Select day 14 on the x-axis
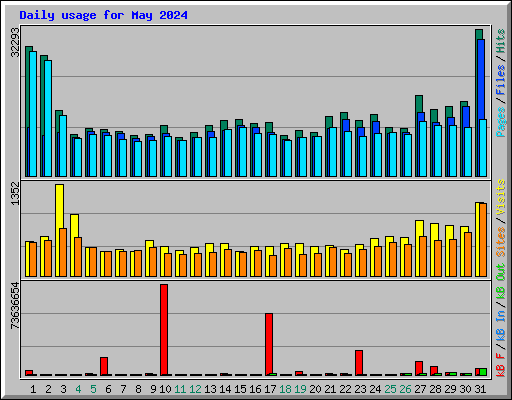Viewport: 512px width, 400px height. click(225, 389)
